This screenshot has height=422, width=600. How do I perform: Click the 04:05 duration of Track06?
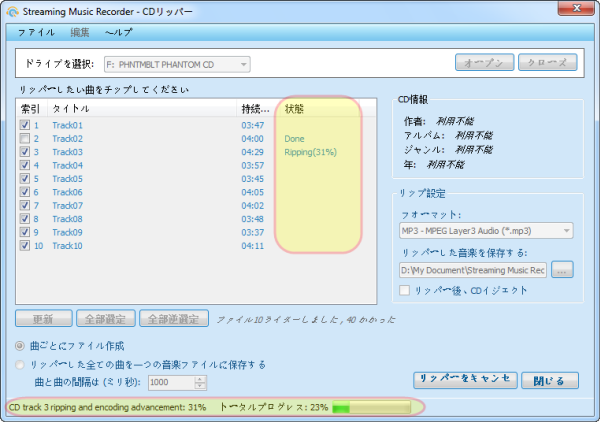253,192
